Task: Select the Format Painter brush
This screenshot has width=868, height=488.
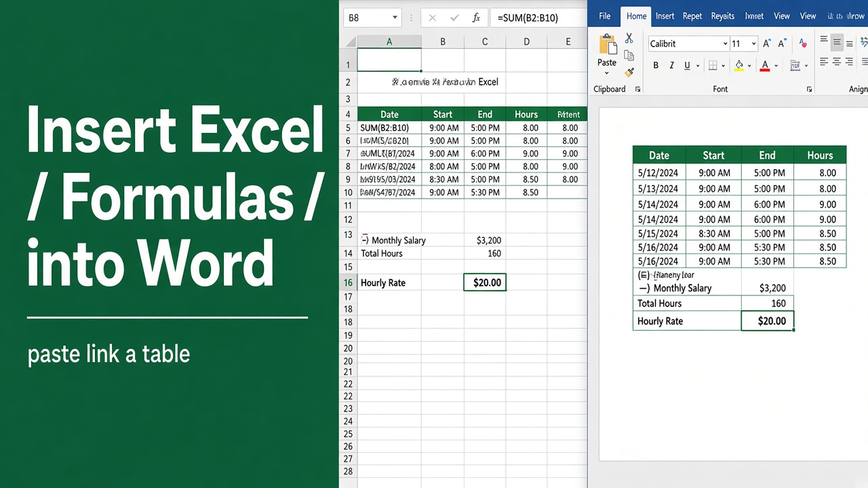Action: 629,72
